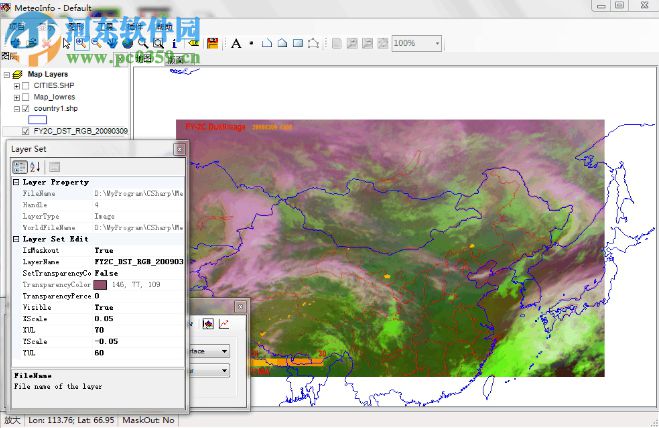The height and width of the screenshot is (428, 659).
Task: Select the text 'A' annotation tool
Action: (236, 43)
